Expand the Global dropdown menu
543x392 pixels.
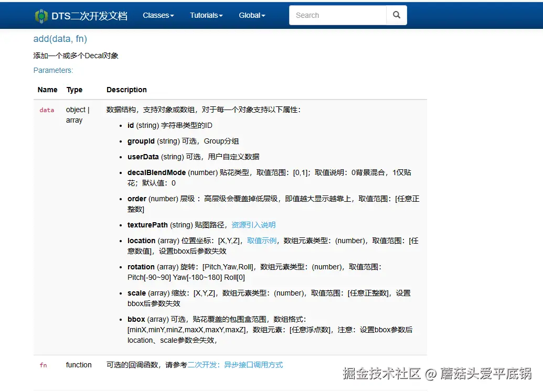click(x=252, y=15)
